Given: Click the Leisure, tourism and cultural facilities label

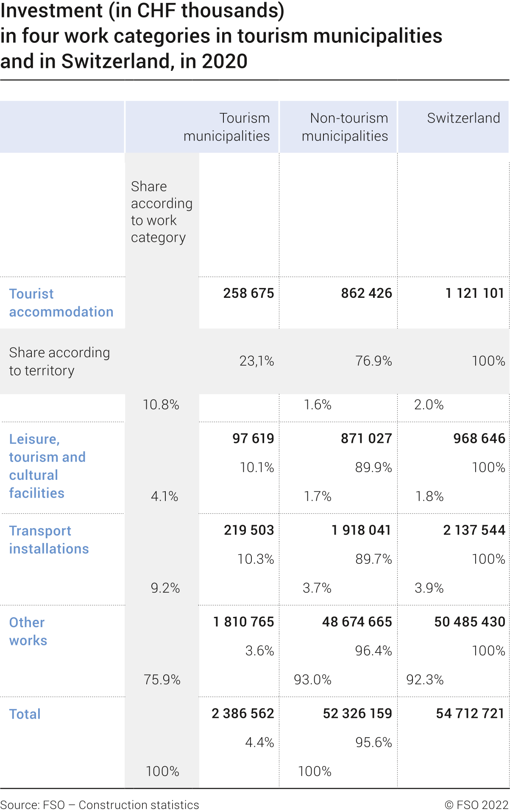Looking at the screenshot, I should coord(47,466).
